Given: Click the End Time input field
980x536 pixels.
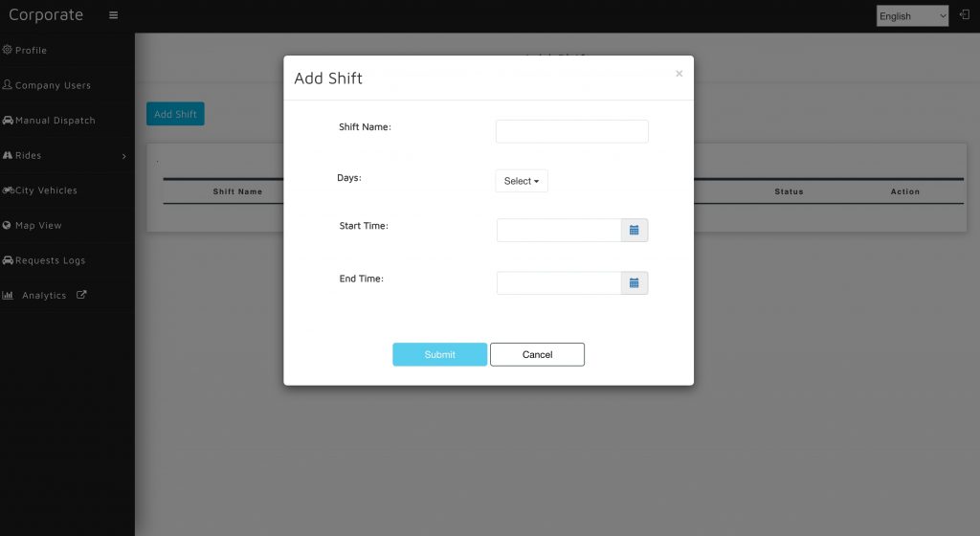Looking at the screenshot, I should (559, 283).
